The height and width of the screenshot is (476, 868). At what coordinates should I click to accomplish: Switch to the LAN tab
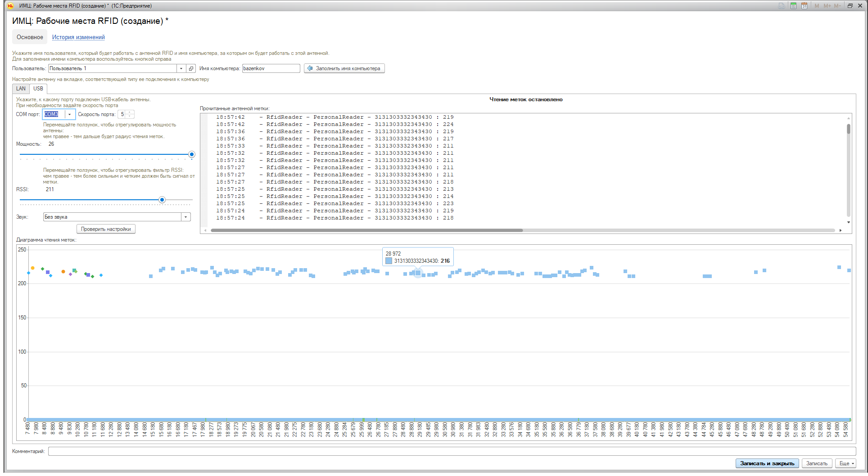[21, 89]
